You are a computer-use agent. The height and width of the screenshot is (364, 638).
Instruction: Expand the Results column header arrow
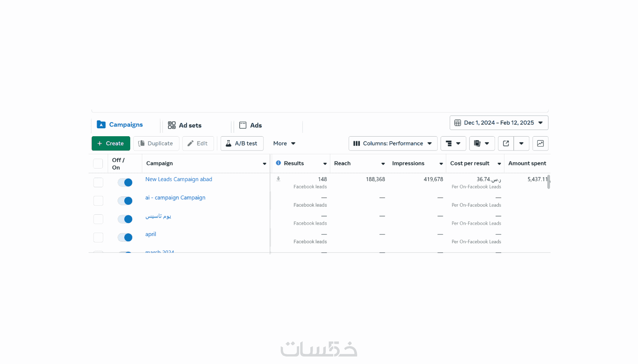[325, 164]
